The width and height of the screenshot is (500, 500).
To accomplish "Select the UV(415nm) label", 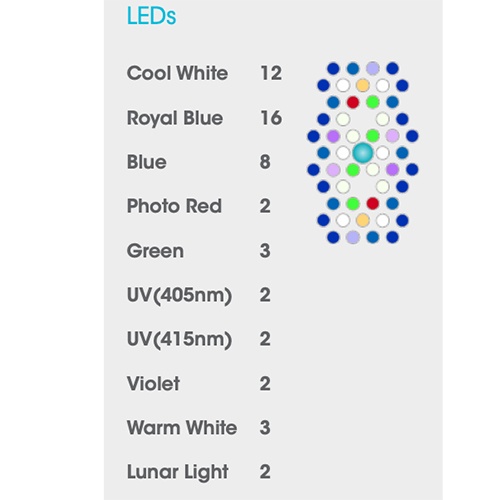I will coord(179,339).
